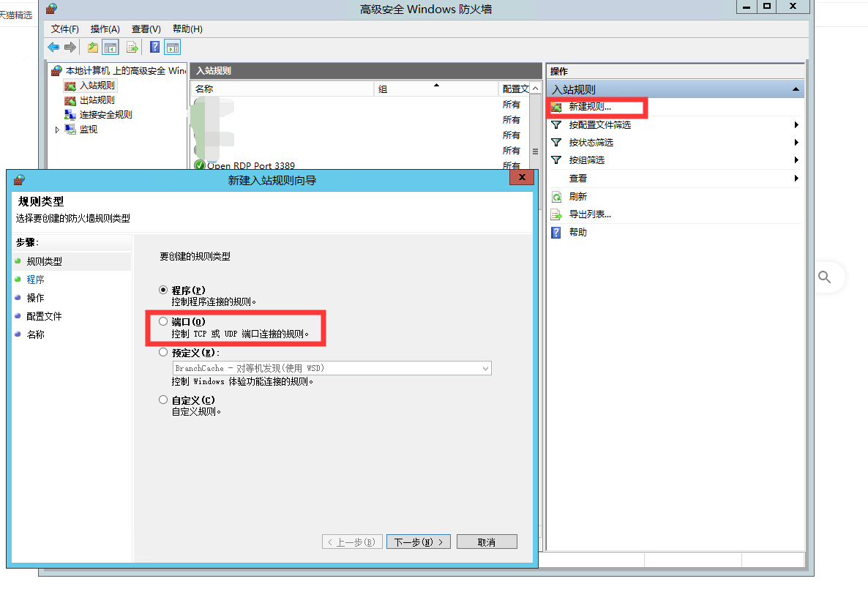Select 连接安全规则 in the tree
Viewport: 868px width, 603px height.
pos(105,115)
